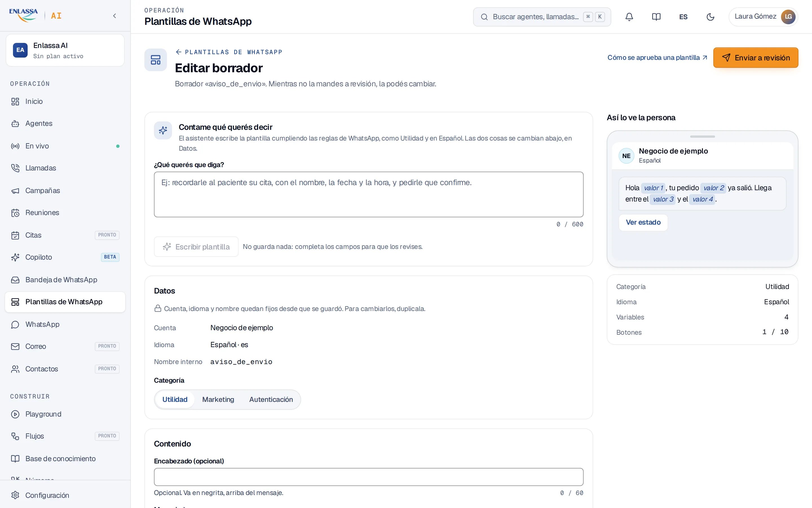Click the valor 1 variable chip
This screenshot has height=508, width=812.
click(x=653, y=188)
